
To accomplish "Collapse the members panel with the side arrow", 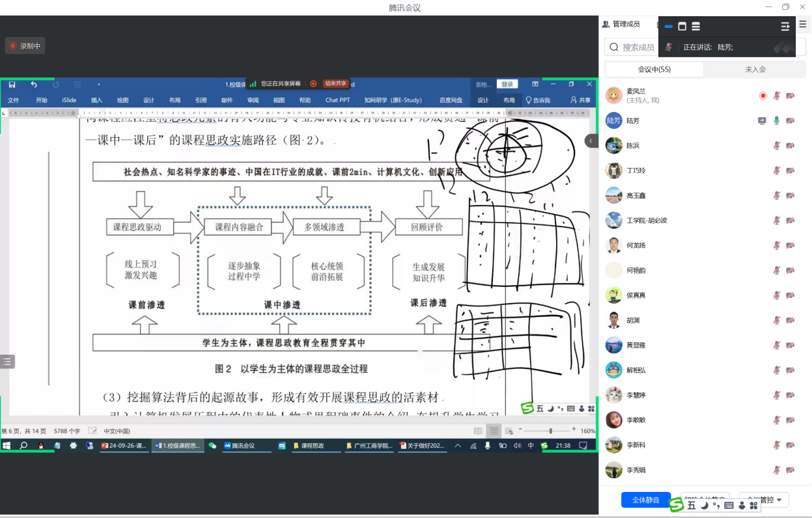I will click(x=591, y=141).
